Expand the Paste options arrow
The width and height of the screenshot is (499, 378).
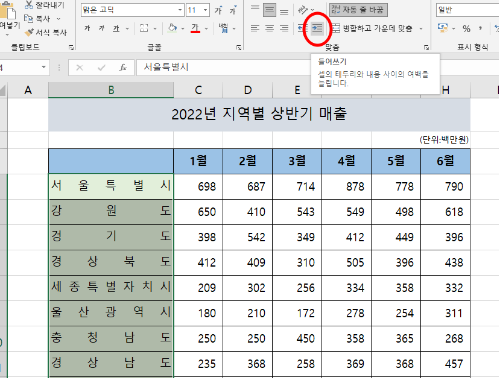click(x=8, y=34)
